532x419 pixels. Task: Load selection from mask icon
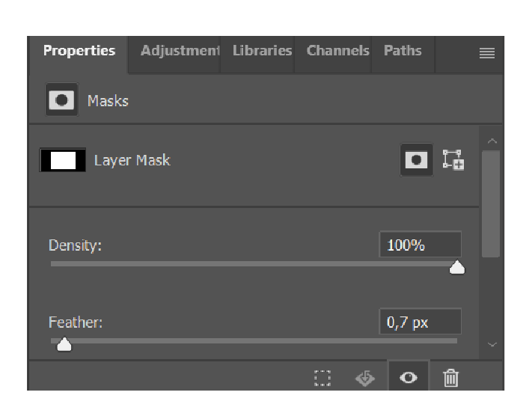pyautogui.click(x=322, y=378)
